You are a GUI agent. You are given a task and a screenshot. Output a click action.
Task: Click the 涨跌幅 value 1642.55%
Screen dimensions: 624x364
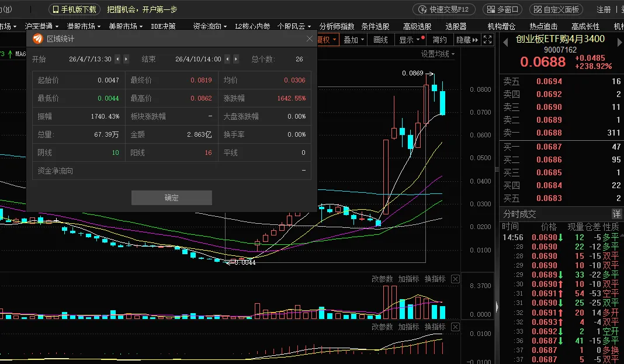click(x=292, y=98)
